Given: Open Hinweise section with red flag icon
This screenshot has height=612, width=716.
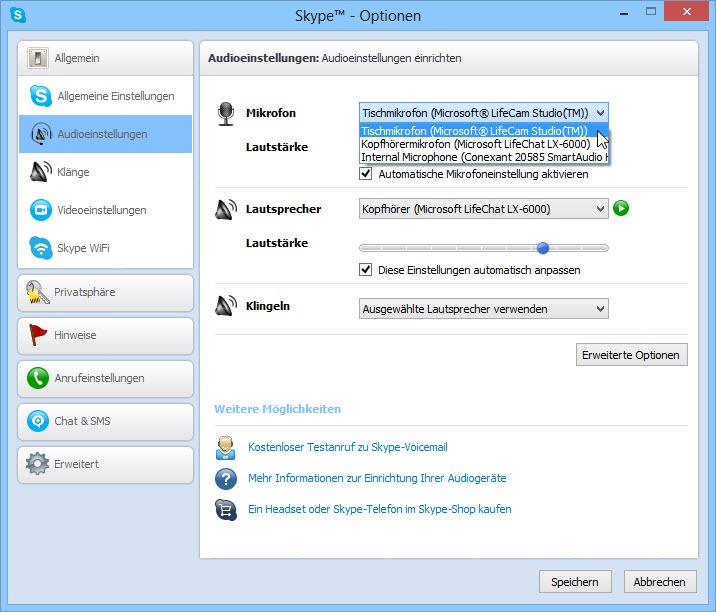Looking at the screenshot, I should coord(38,335).
